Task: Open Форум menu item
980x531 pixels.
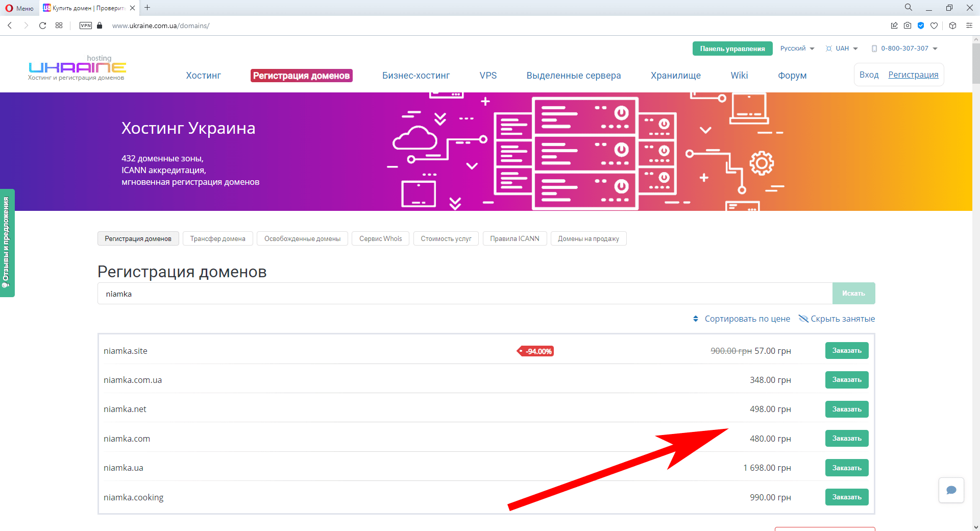Action: pyautogui.click(x=792, y=76)
